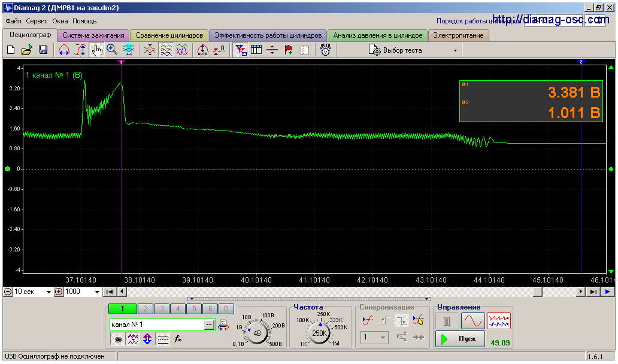Switch to Сравнение цилиндров tab
The height and width of the screenshot is (364, 618).
tap(169, 35)
